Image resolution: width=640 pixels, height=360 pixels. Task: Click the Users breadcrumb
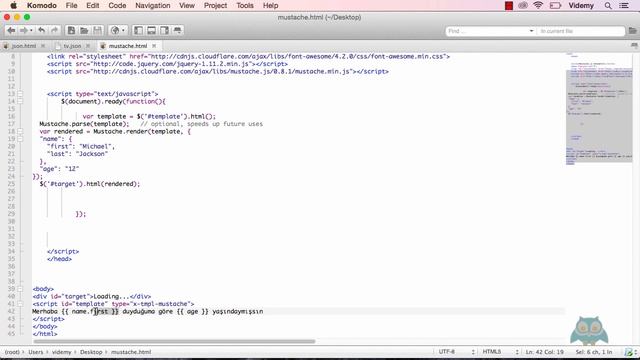click(x=36, y=352)
